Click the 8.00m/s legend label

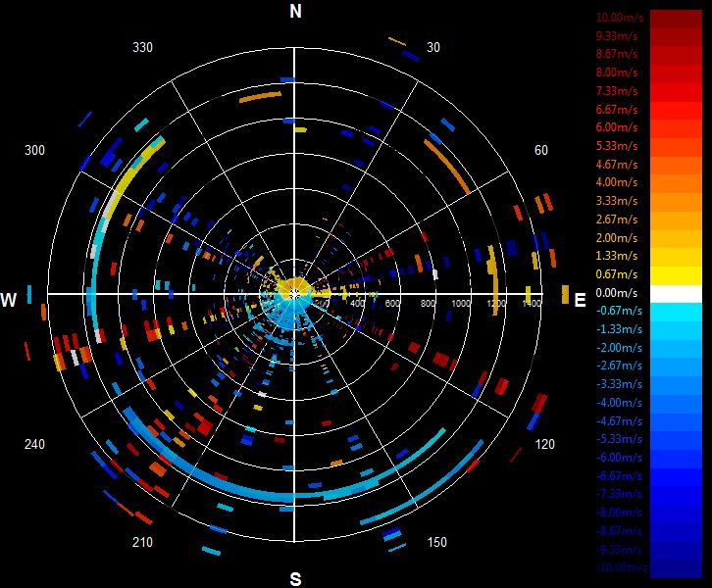(x=617, y=73)
